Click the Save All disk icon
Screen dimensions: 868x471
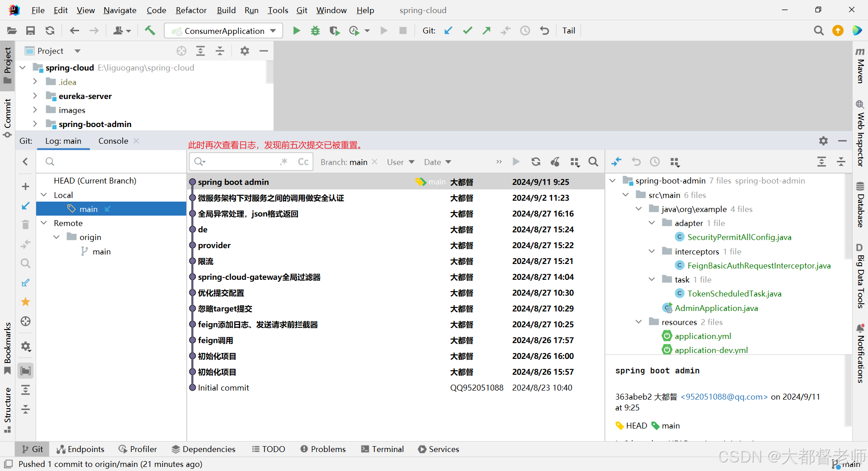tap(31, 31)
